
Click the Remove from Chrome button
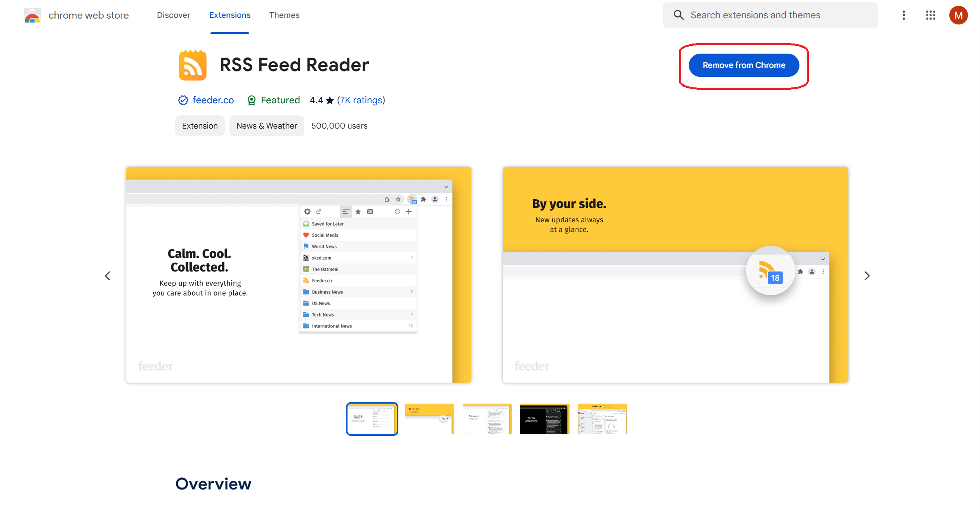click(x=744, y=65)
